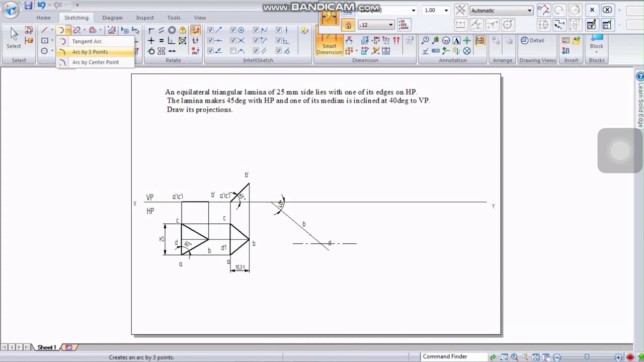The height and width of the screenshot is (362, 644).
Task: Select the Rectangle tool icon
Action: [45, 40]
